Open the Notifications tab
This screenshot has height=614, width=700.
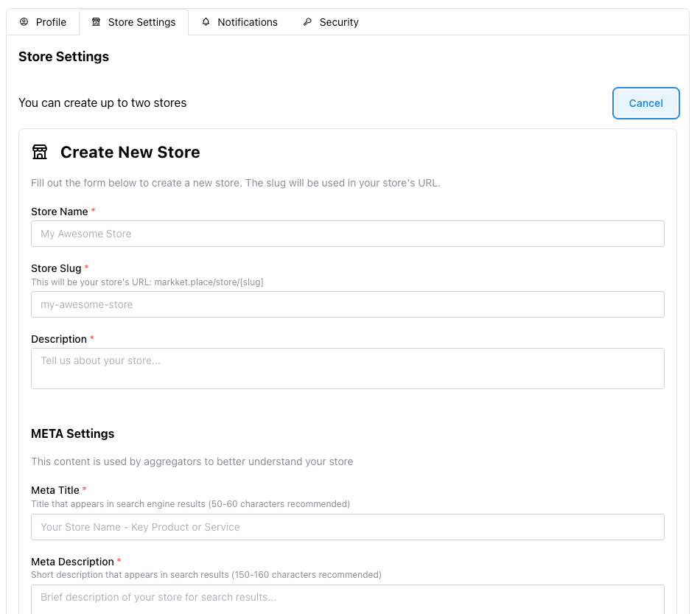[247, 22]
